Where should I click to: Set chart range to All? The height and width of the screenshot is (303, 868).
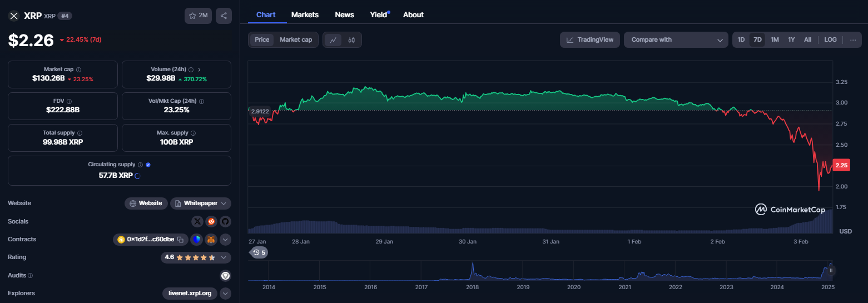[x=807, y=39]
